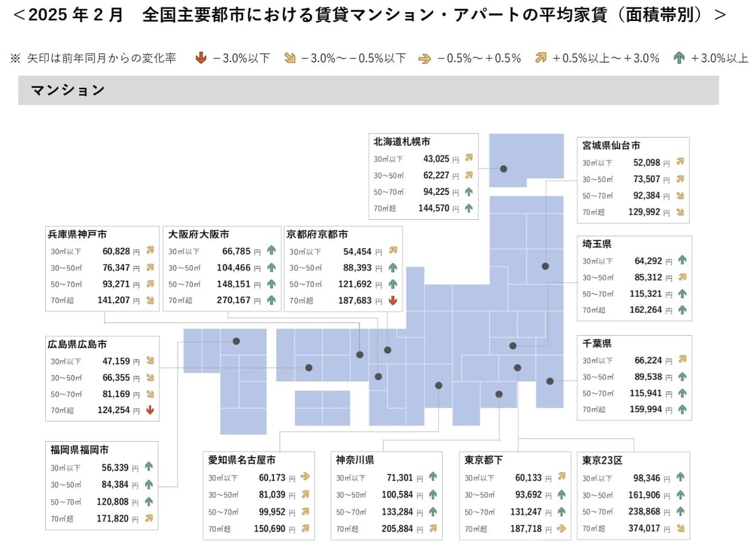Click the value 161,906 in 東京23区
This screenshot has height=545, width=756.
tap(644, 495)
